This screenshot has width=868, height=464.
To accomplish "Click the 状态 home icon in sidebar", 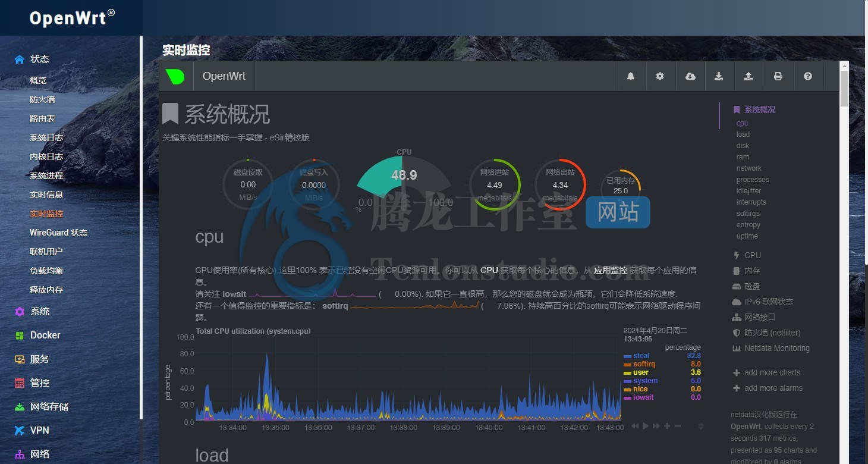I will [x=20, y=59].
